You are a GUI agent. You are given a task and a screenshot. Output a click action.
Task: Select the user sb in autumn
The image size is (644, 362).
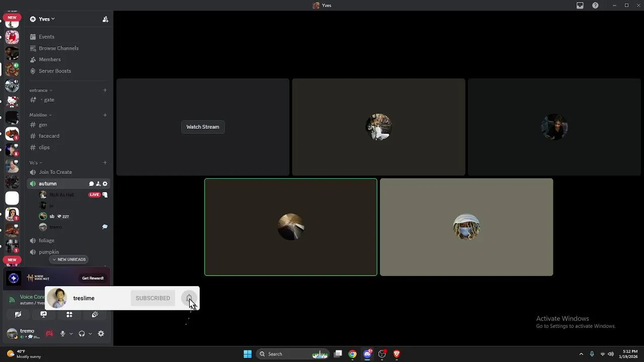pos(72,216)
